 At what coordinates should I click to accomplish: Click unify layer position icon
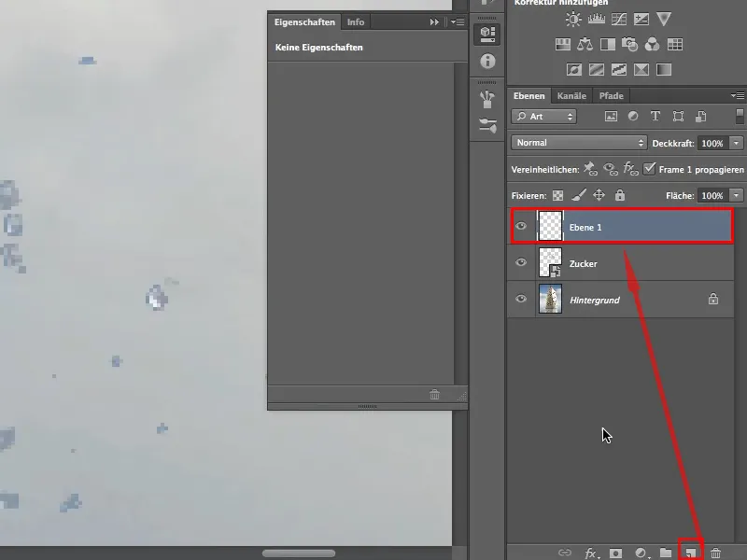tap(590, 169)
